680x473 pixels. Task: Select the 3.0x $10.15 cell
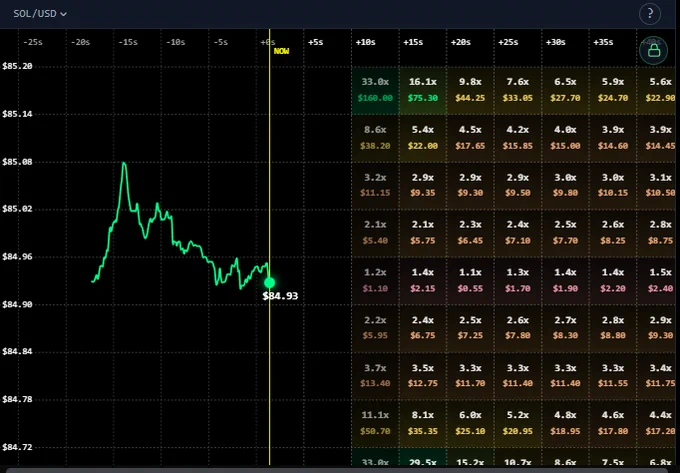pyautogui.click(x=613, y=186)
